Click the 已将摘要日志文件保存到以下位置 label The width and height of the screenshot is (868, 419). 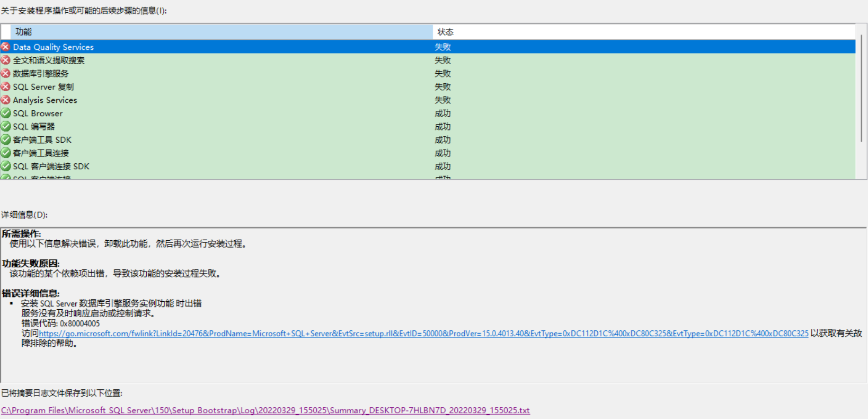tap(61, 393)
